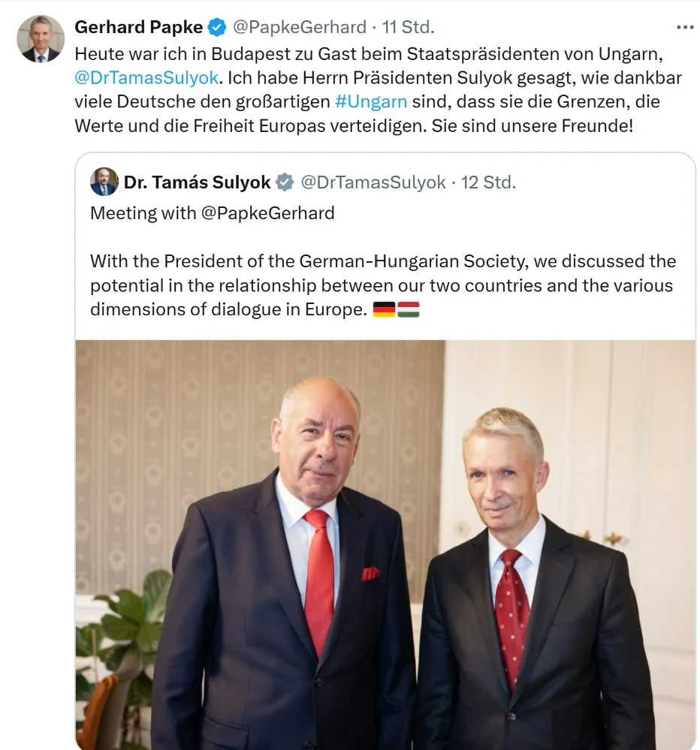Open the three-dot more options menu
The width and height of the screenshot is (700, 750).
(685, 27)
